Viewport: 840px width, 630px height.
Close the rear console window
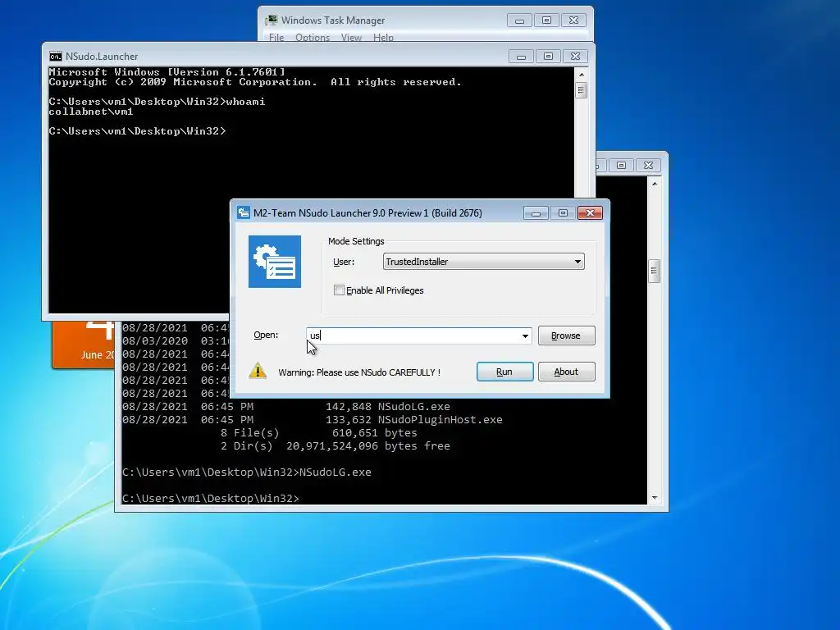pos(648,166)
